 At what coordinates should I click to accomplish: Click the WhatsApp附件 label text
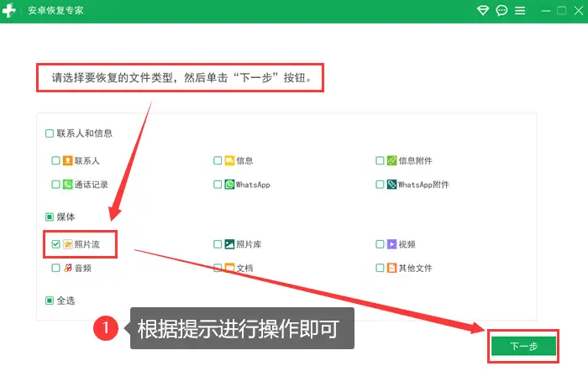(x=423, y=185)
